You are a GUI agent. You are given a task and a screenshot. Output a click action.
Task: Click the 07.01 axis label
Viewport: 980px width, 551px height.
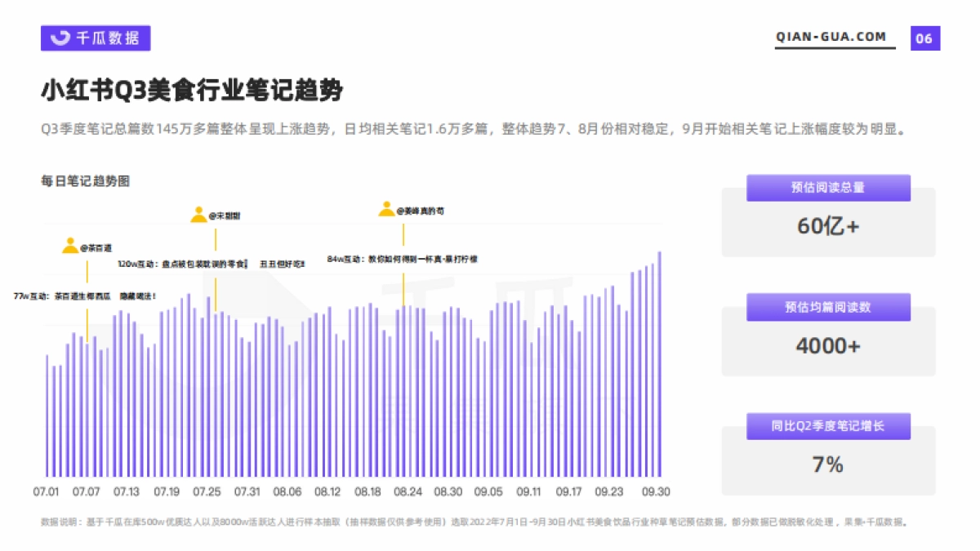click(47, 492)
